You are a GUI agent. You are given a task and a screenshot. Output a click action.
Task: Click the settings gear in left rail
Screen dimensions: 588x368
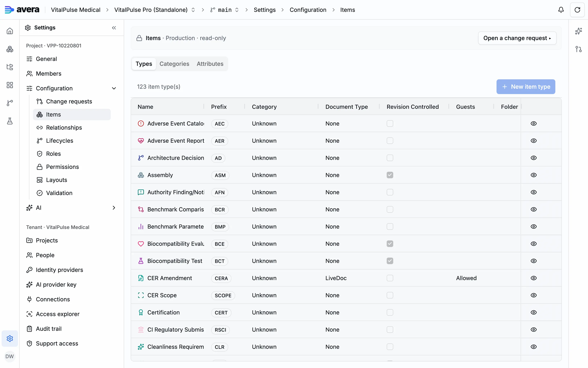10,338
